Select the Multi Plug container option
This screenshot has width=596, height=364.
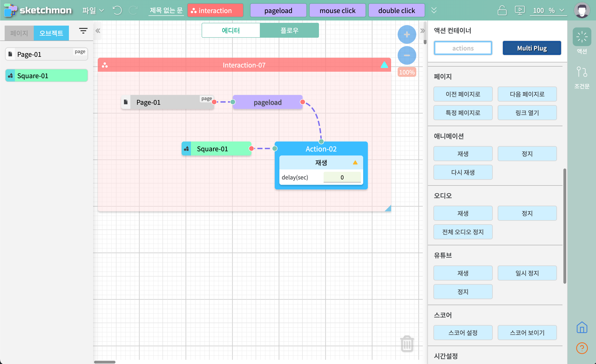[x=532, y=48]
